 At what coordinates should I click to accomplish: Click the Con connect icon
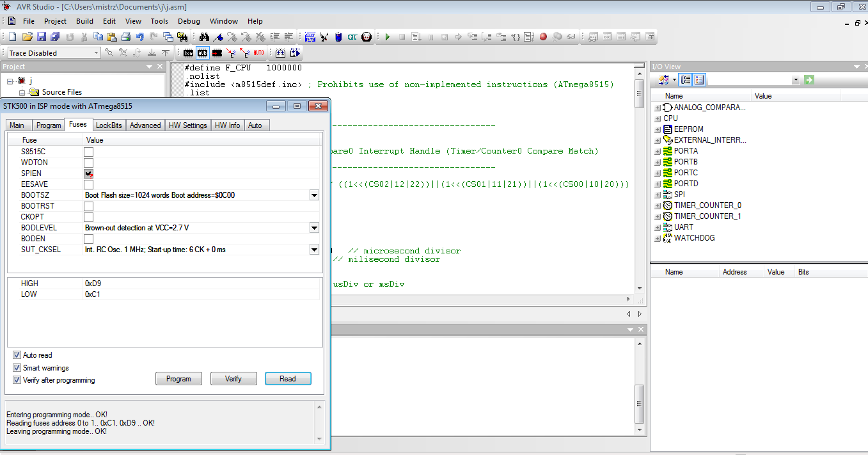[x=188, y=53]
